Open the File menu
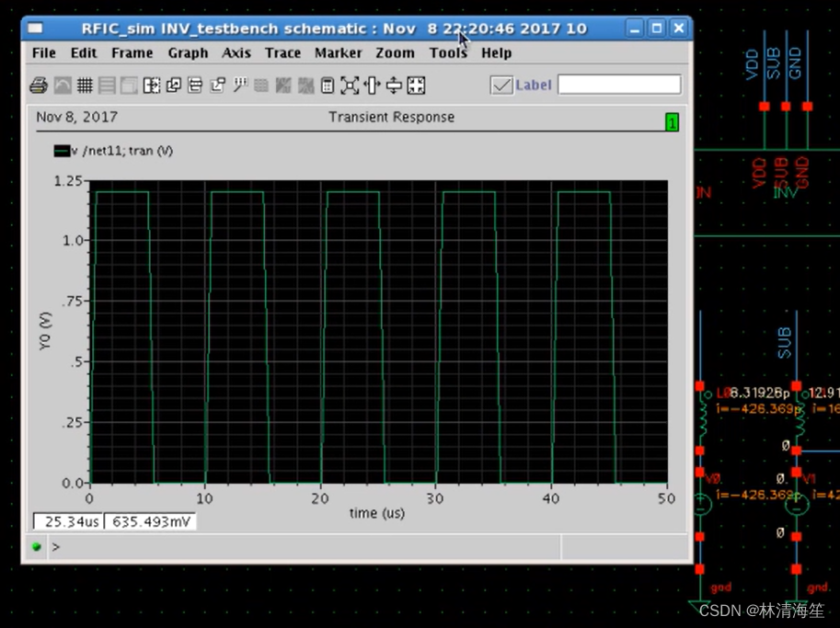The image size is (840, 628). 44,53
